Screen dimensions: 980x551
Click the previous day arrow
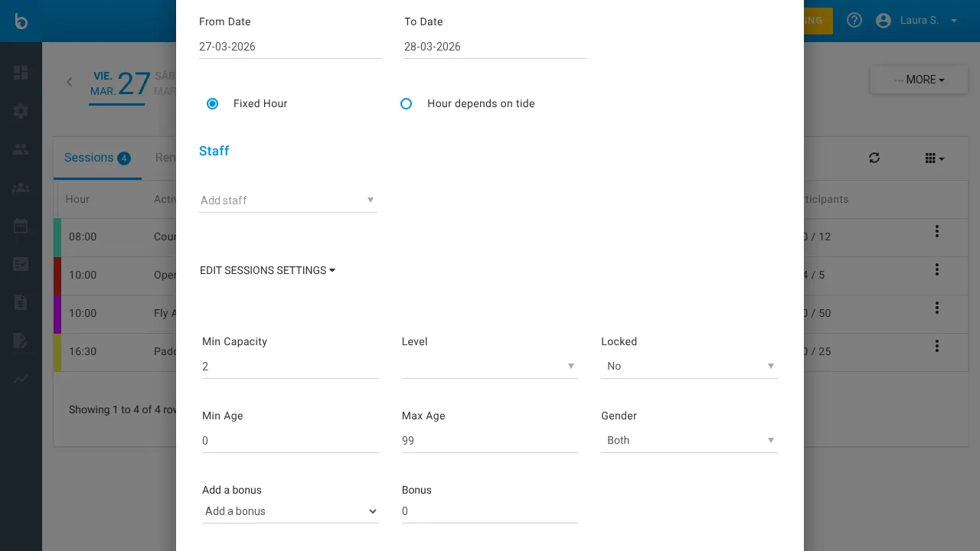pyautogui.click(x=70, y=82)
